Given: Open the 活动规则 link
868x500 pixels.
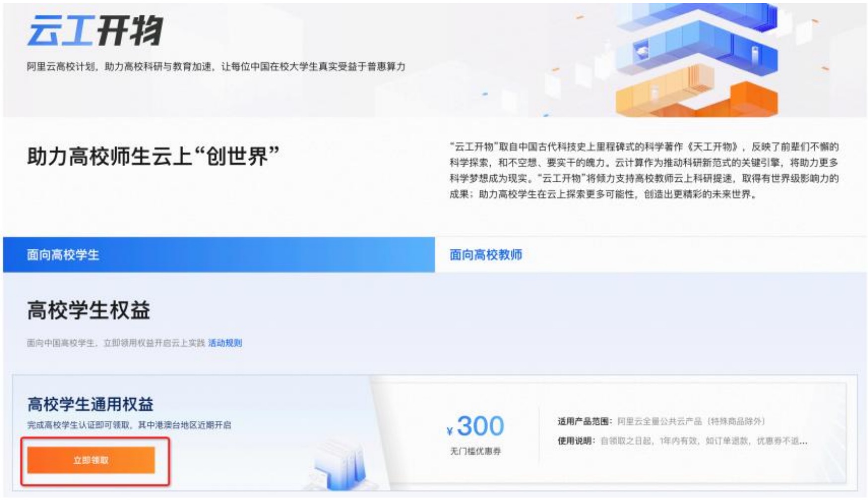Looking at the screenshot, I should pos(225,343).
